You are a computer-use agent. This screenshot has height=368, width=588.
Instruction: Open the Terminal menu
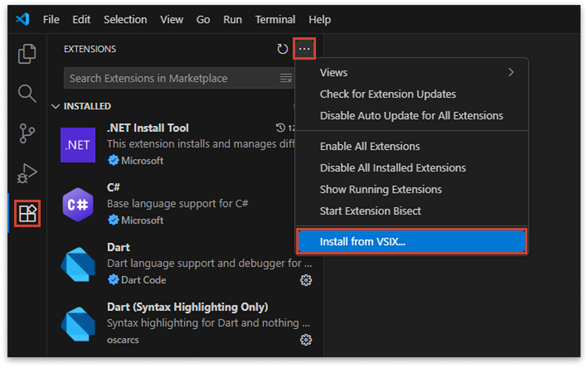[x=275, y=19]
